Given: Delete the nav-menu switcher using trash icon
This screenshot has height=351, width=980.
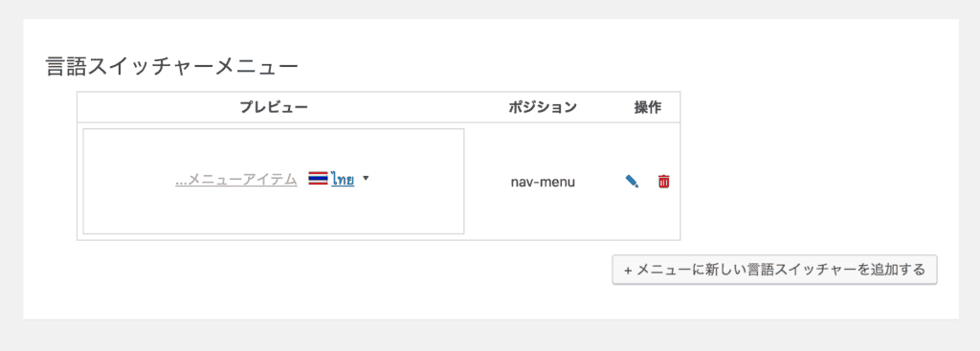Looking at the screenshot, I should pos(664,182).
